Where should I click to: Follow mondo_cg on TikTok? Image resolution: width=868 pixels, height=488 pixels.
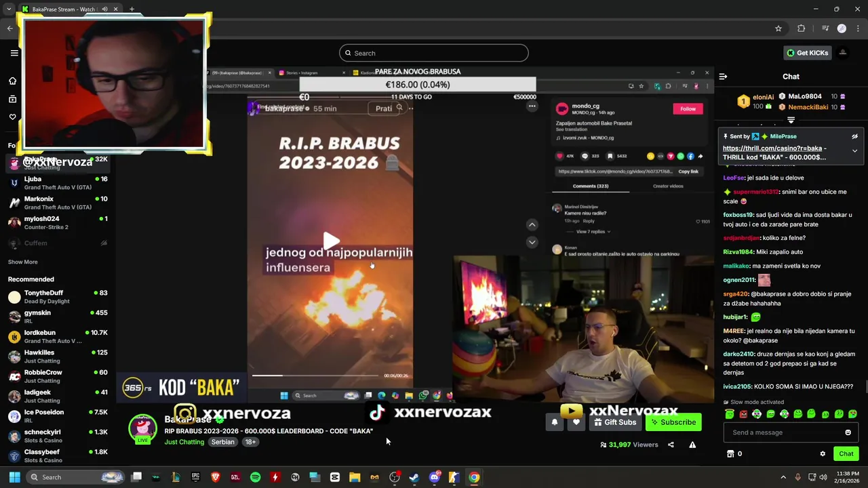[688, 108]
